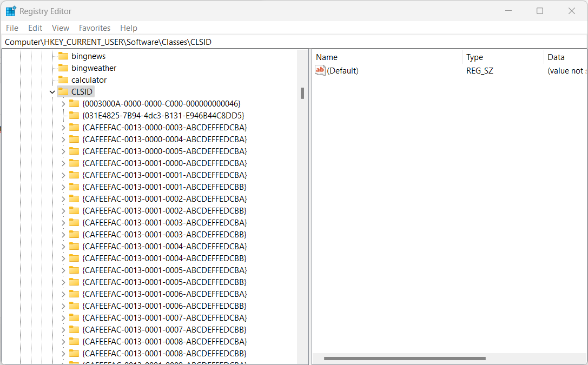This screenshot has width=588, height=365.
Task: Click the bingnews folder icon
Action: pos(63,56)
